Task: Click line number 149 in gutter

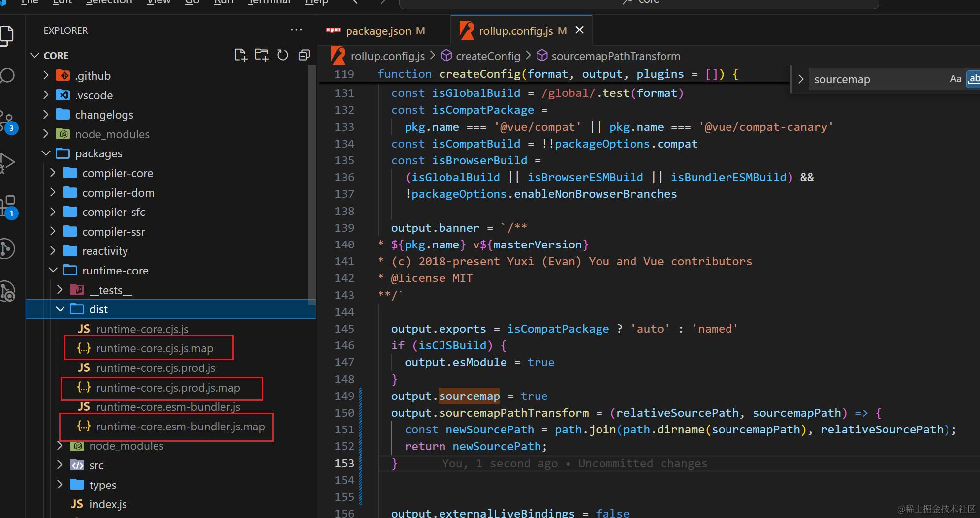Action: coord(344,396)
